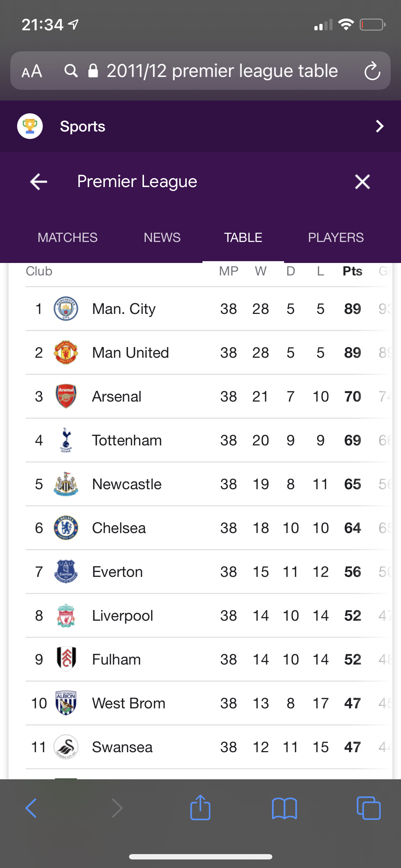401x868 pixels.
Task: Open the Safari tabs overview icon
Action: click(x=369, y=808)
